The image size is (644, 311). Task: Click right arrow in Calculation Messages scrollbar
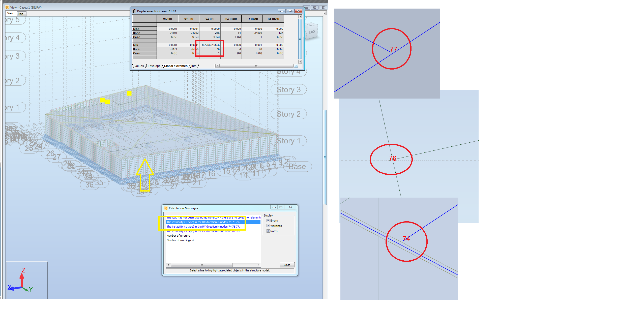pos(258,265)
